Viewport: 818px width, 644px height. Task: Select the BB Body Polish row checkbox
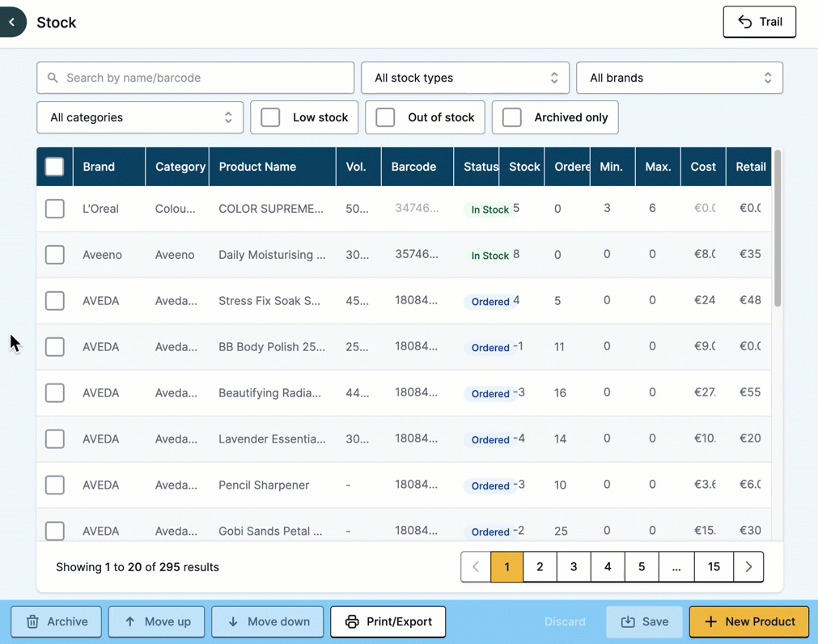pyautogui.click(x=55, y=347)
